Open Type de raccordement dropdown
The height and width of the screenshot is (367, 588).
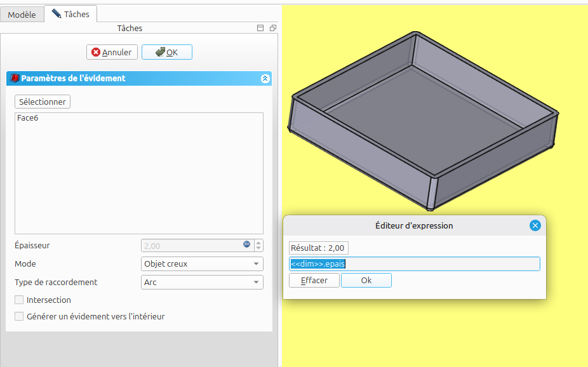[202, 283]
